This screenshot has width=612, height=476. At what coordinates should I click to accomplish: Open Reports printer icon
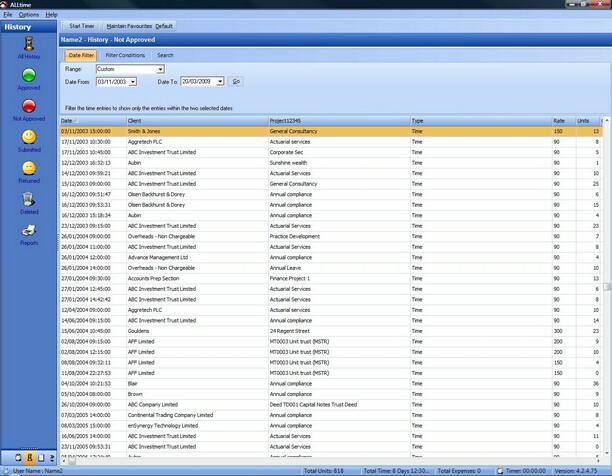point(29,231)
